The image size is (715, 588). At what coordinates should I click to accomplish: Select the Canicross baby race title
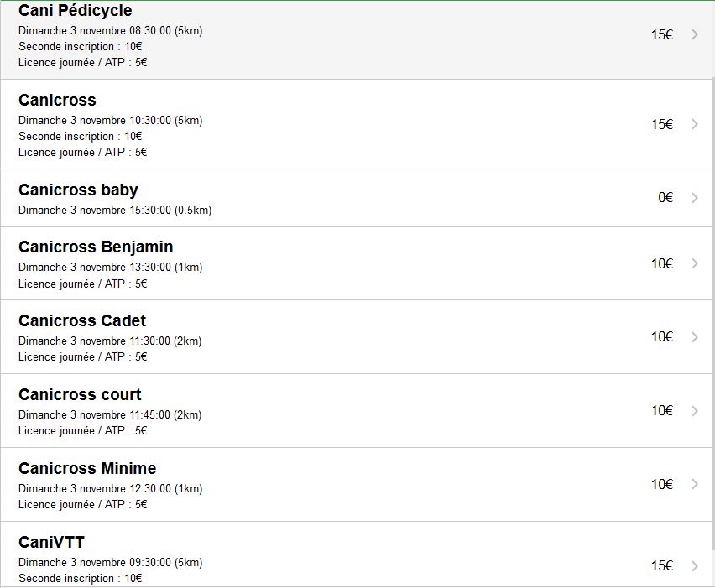tap(78, 190)
